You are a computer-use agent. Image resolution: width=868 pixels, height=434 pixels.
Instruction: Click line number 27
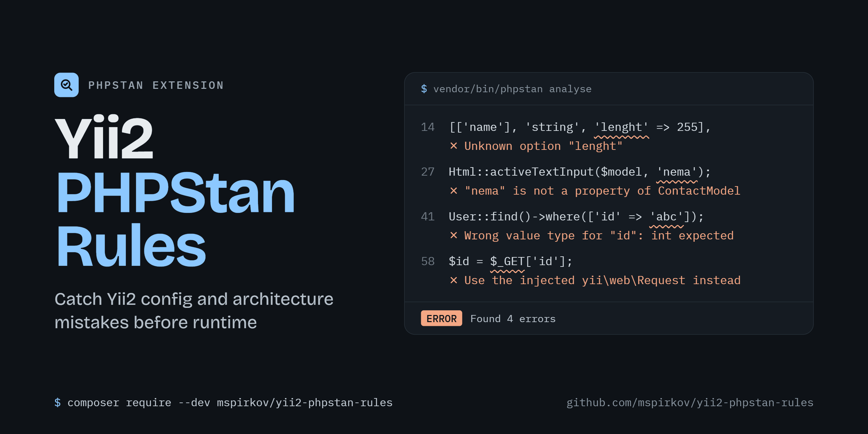[428, 172]
